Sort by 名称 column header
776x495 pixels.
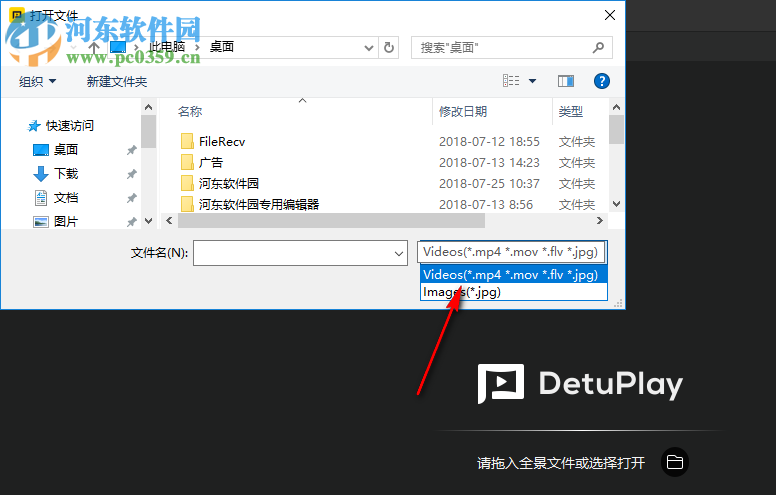tap(190, 112)
